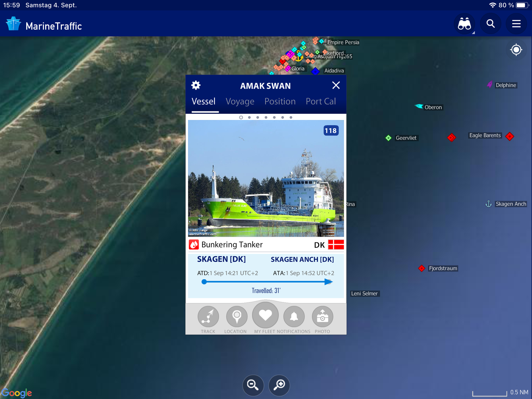The height and width of the screenshot is (399, 532).
Task: Switch to the Voyage tab
Action: (x=240, y=101)
